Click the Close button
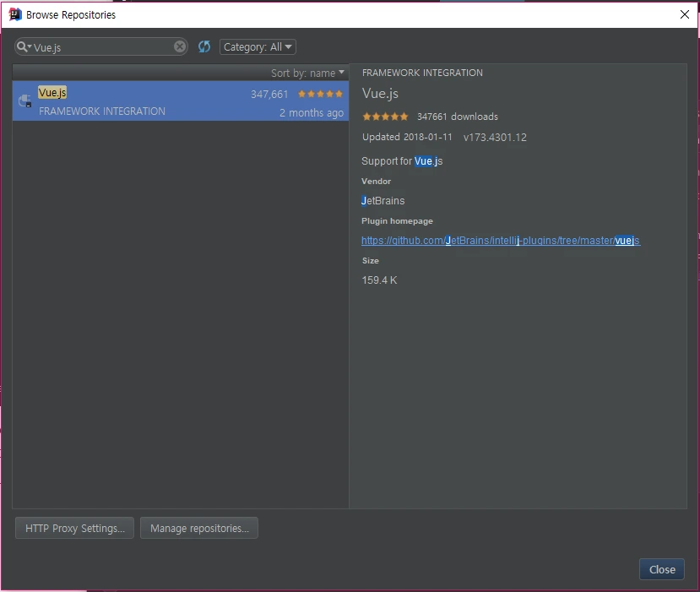700x592 pixels. (x=662, y=569)
